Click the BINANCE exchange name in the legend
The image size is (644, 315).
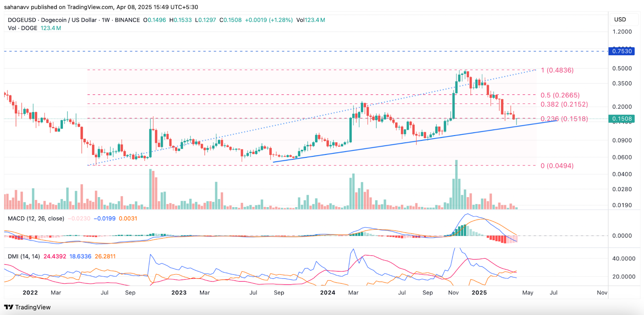(x=127, y=20)
